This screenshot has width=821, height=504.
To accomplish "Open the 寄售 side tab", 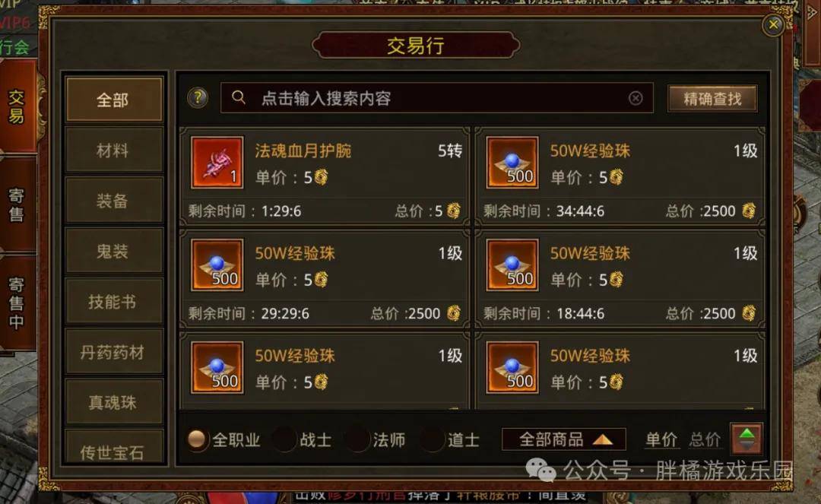I will (x=17, y=205).
